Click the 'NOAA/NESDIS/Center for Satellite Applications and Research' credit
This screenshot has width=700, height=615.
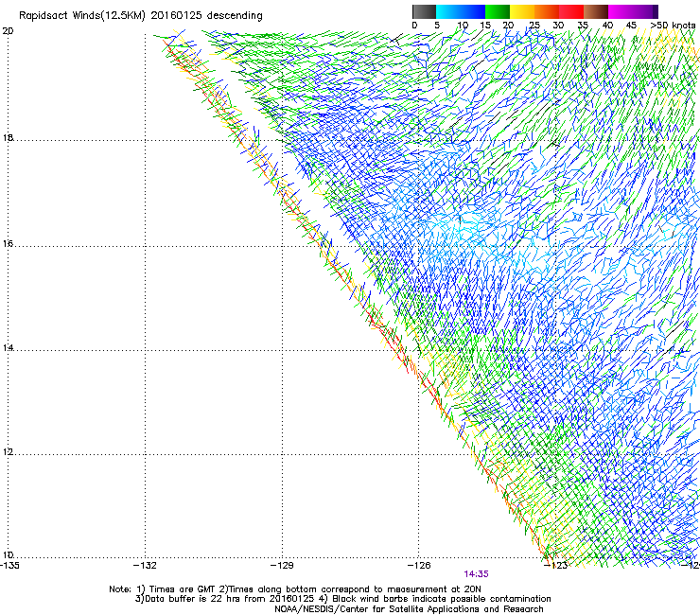click(x=409, y=609)
